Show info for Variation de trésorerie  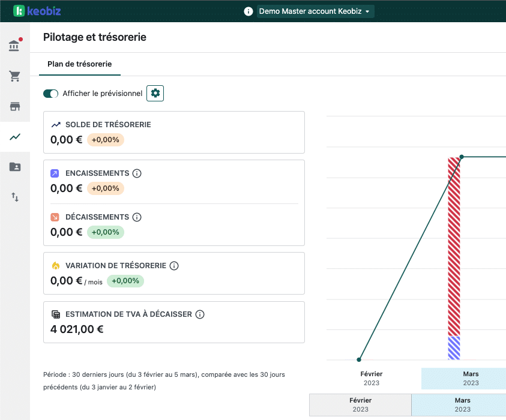[174, 266]
